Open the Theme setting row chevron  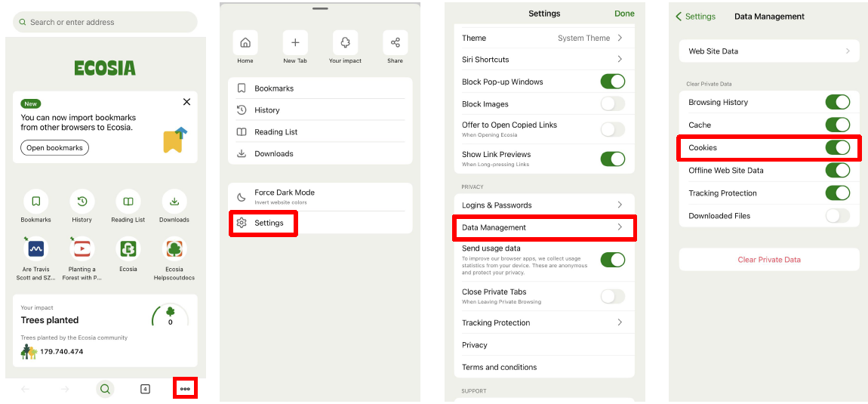pyautogui.click(x=620, y=38)
